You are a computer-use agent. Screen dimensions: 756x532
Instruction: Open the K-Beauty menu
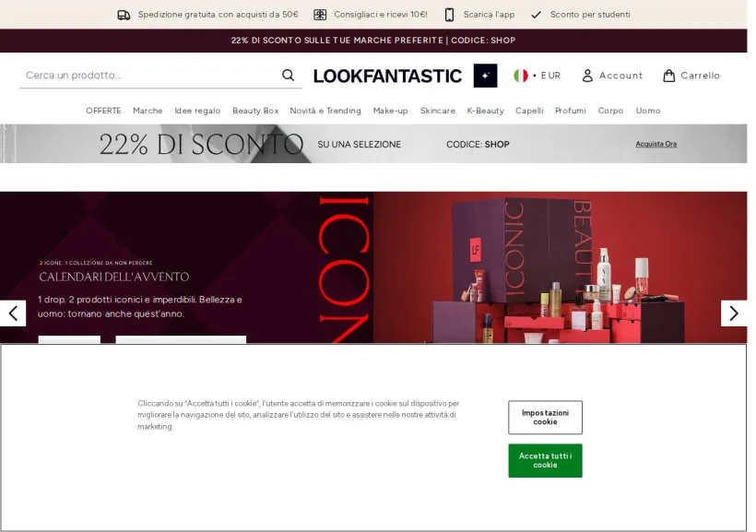pyautogui.click(x=486, y=111)
